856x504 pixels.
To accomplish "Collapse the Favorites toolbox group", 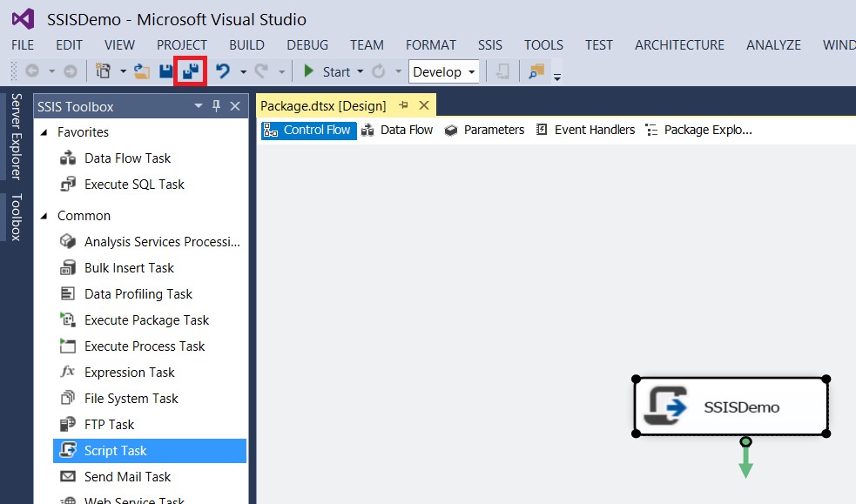I will (x=44, y=132).
